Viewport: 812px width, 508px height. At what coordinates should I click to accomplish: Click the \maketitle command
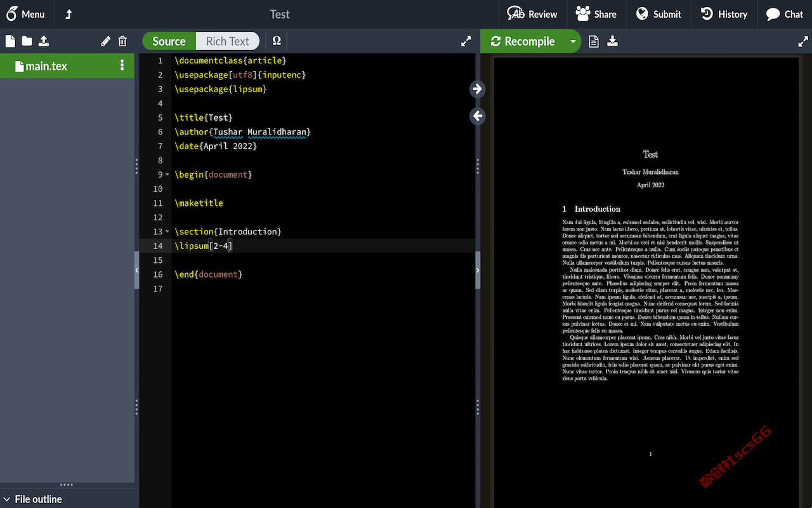[199, 203]
